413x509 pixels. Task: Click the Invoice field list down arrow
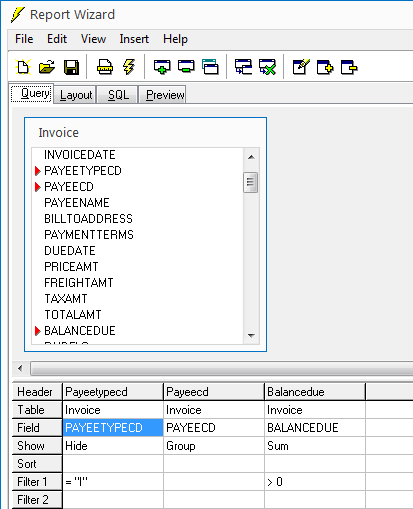[x=251, y=336]
